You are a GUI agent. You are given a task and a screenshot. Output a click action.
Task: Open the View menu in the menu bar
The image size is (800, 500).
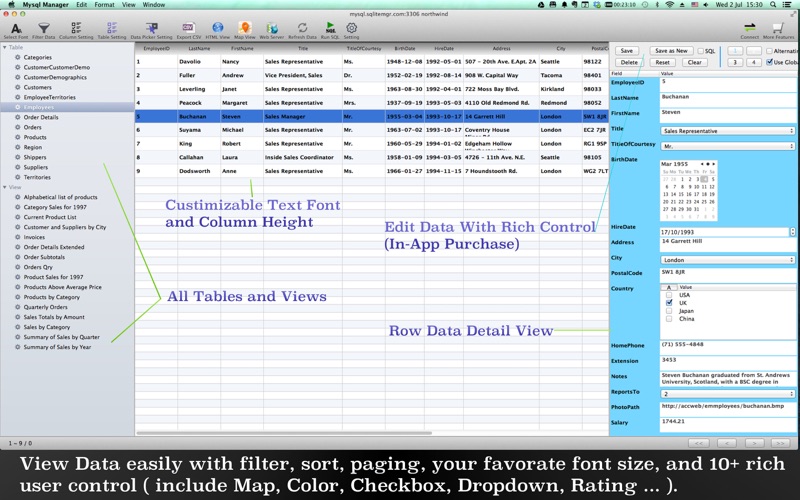pyautogui.click(x=129, y=5)
